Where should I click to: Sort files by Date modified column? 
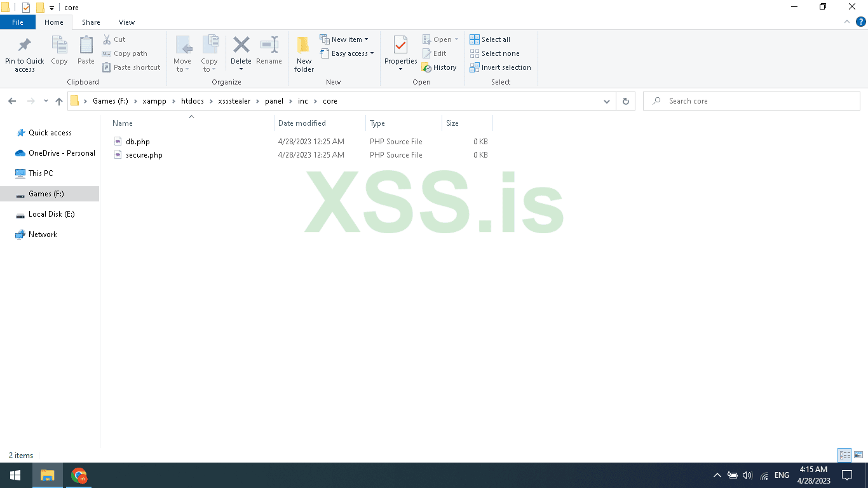pos(320,123)
